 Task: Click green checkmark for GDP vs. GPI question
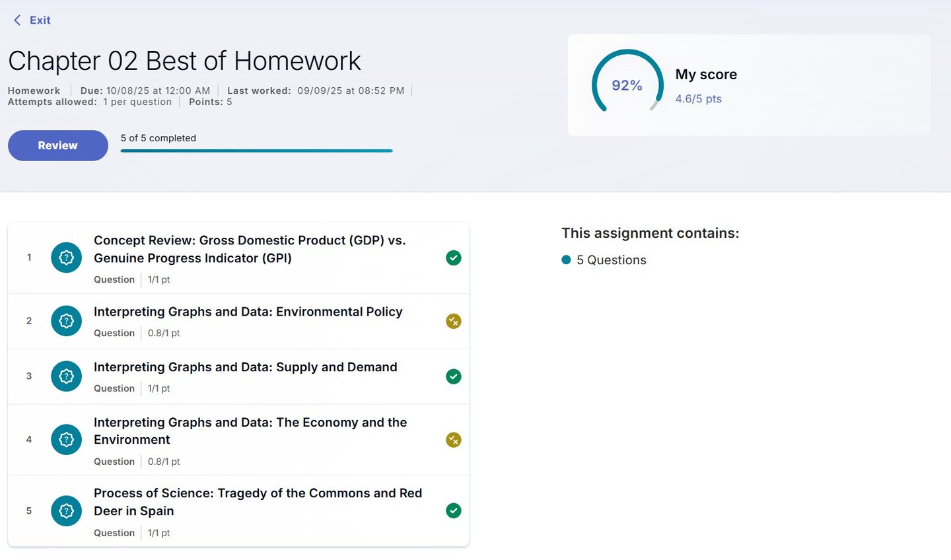point(453,258)
